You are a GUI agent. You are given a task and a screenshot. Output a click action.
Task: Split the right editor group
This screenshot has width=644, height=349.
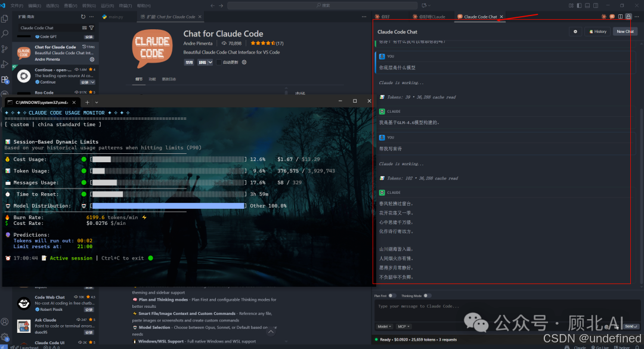pyautogui.click(x=620, y=17)
